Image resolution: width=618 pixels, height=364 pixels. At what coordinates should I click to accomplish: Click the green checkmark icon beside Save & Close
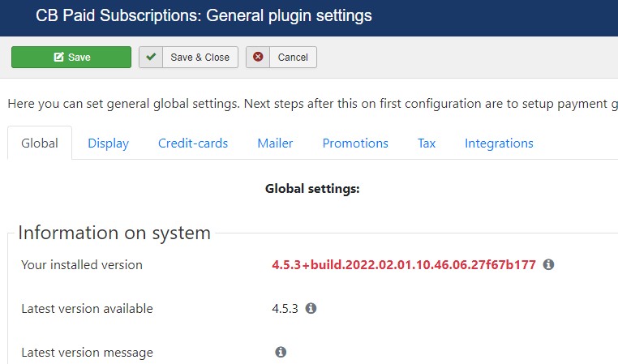point(151,57)
